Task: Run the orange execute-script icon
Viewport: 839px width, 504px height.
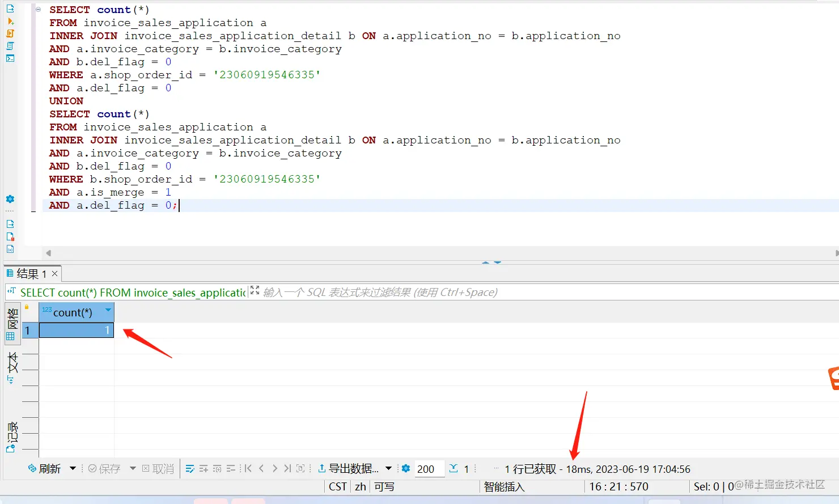Action: 10,33
